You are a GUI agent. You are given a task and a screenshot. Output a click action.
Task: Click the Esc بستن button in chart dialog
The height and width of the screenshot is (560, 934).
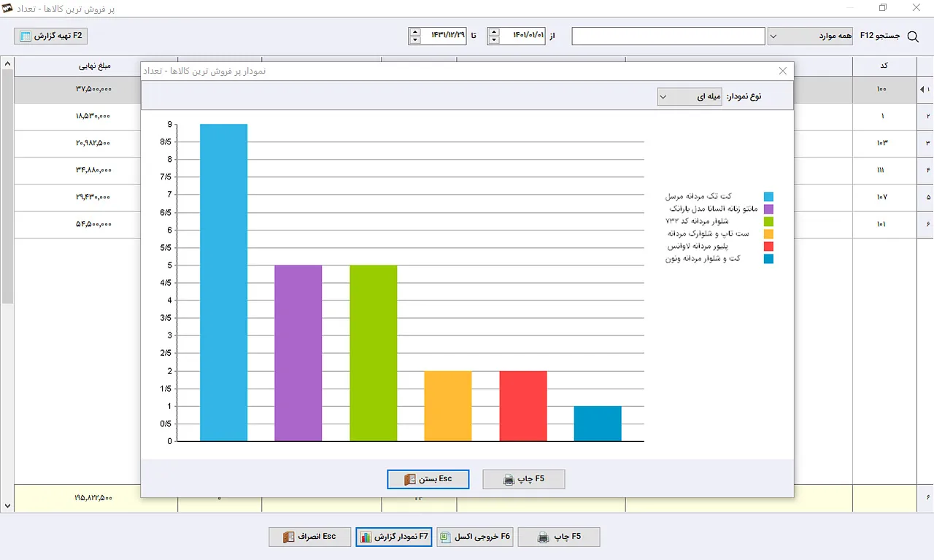428,479
